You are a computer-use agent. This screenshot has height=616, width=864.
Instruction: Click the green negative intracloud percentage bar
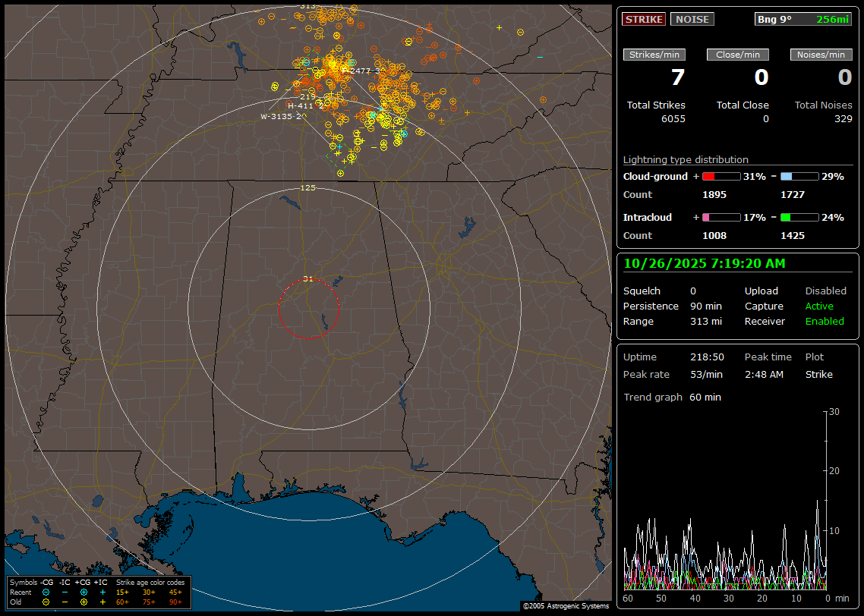pyautogui.click(x=799, y=217)
